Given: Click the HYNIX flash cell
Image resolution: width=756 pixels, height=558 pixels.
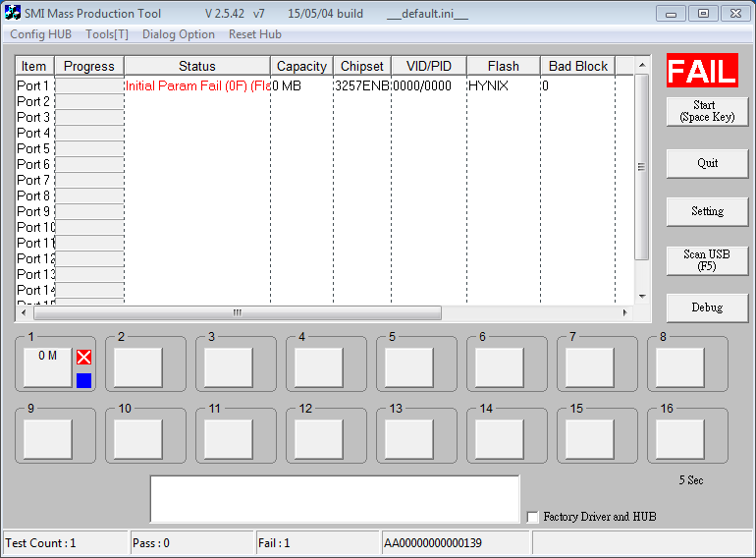Looking at the screenshot, I should click(488, 85).
